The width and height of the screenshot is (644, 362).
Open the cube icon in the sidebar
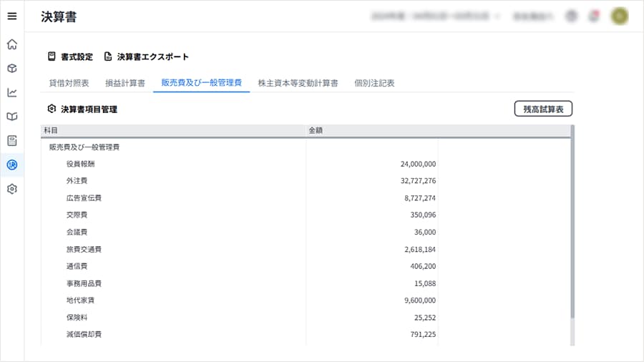pyautogui.click(x=12, y=69)
